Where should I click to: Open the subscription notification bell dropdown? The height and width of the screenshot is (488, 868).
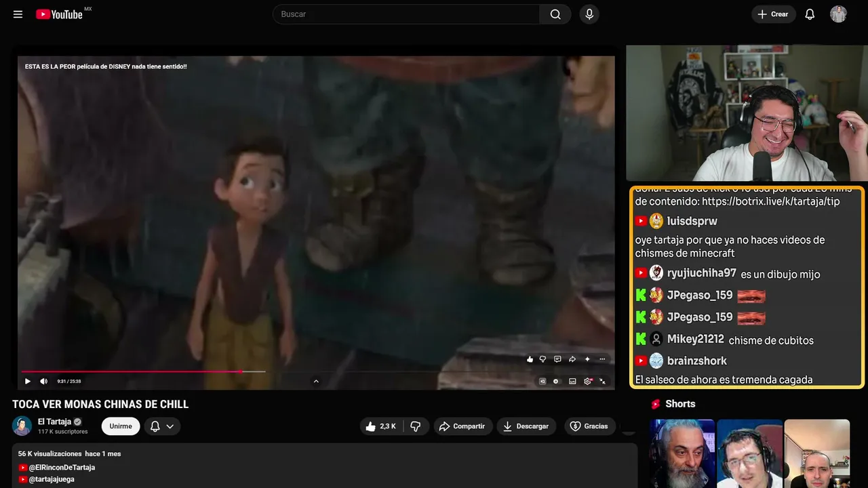pyautogui.click(x=162, y=426)
